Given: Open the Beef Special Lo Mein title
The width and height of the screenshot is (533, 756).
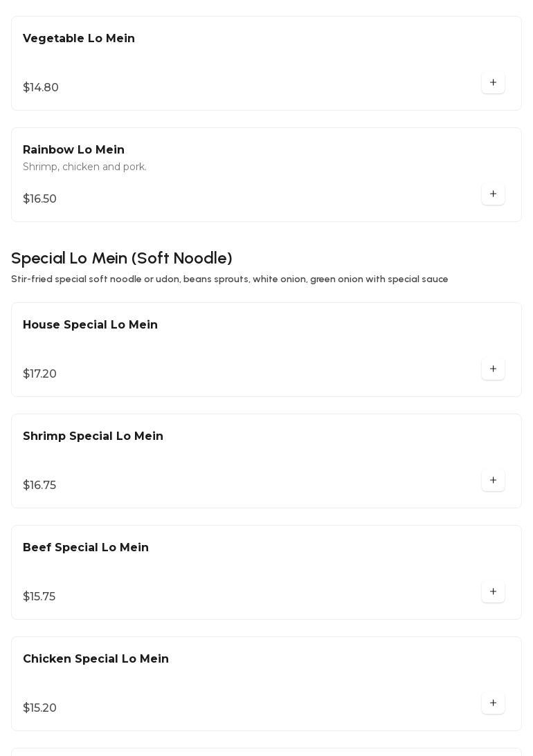Looking at the screenshot, I should coord(86,548).
